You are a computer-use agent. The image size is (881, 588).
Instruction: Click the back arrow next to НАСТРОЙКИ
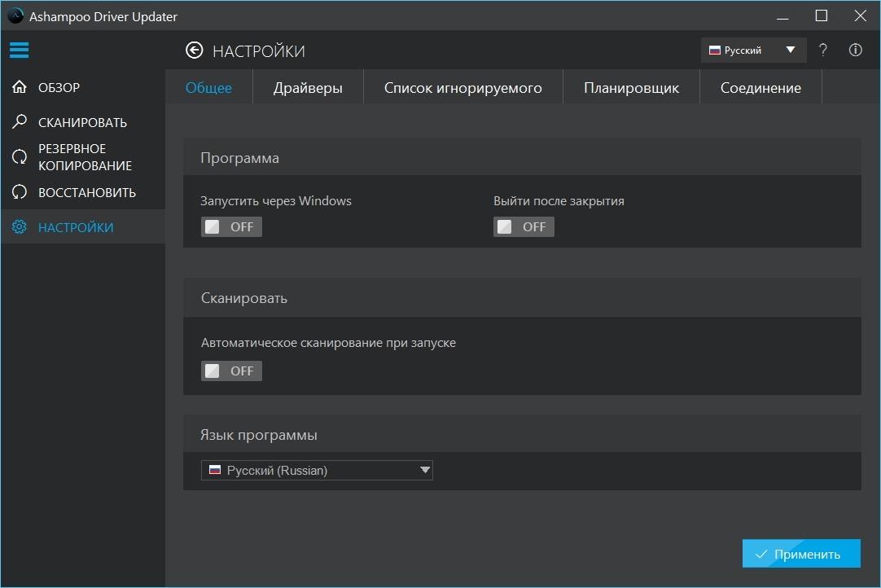(x=195, y=50)
